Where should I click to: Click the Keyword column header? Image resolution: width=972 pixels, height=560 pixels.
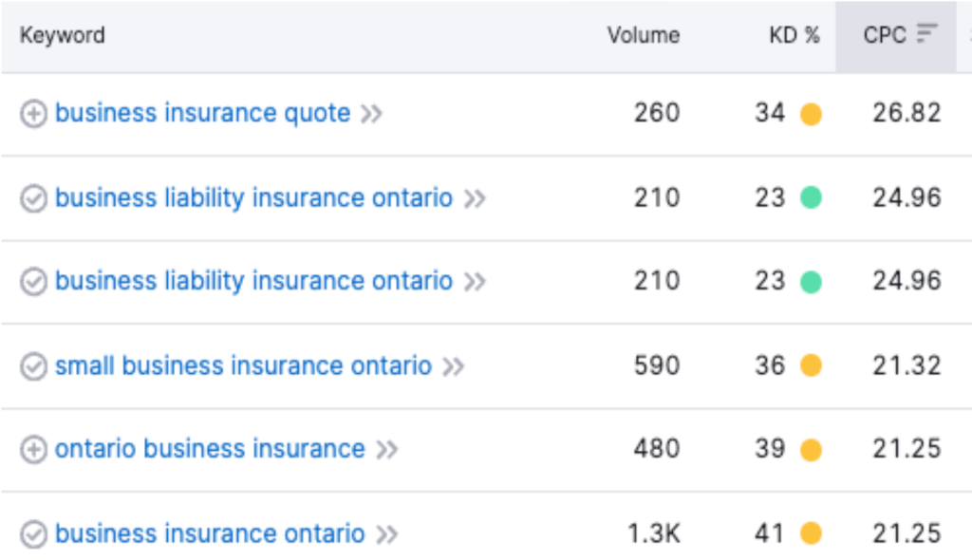point(63,35)
